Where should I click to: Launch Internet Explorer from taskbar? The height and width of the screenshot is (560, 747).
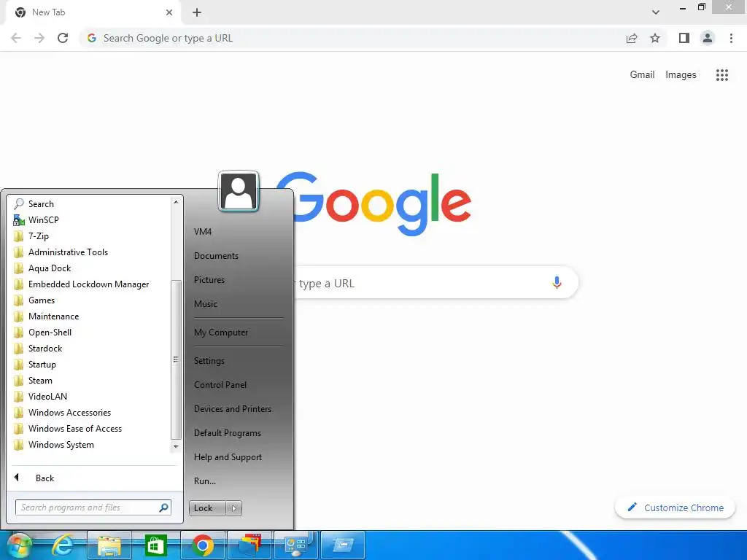63,545
